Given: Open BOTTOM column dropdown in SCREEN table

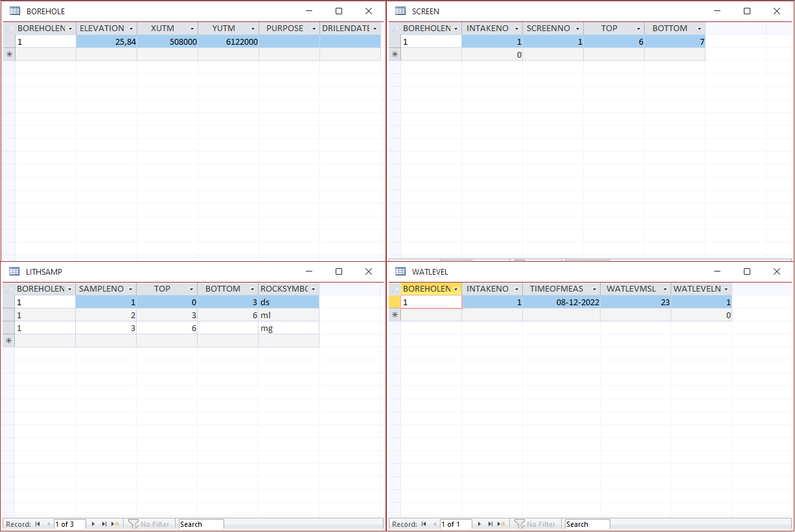Looking at the screenshot, I should click(x=699, y=29).
